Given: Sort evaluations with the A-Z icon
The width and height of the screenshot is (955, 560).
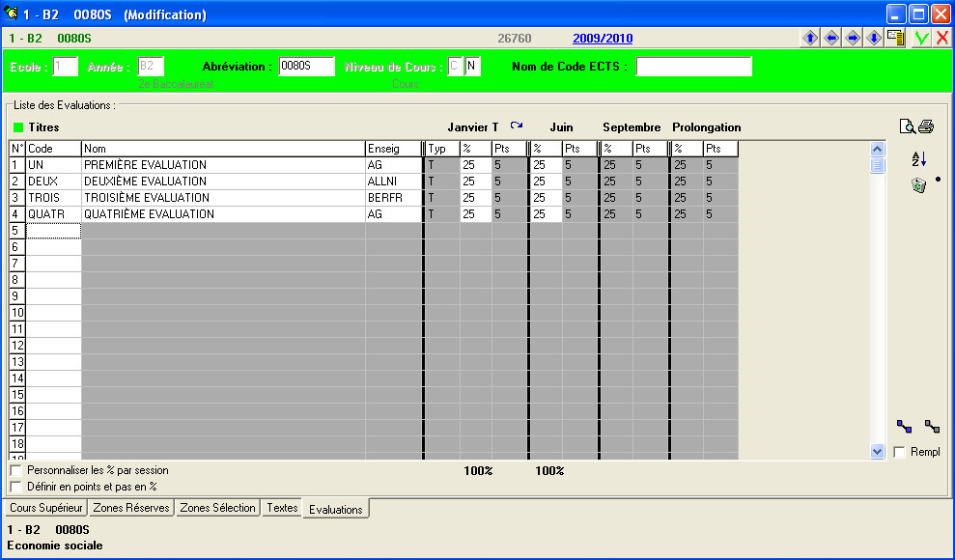Looking at the screenshot, I should click(919, 159).
